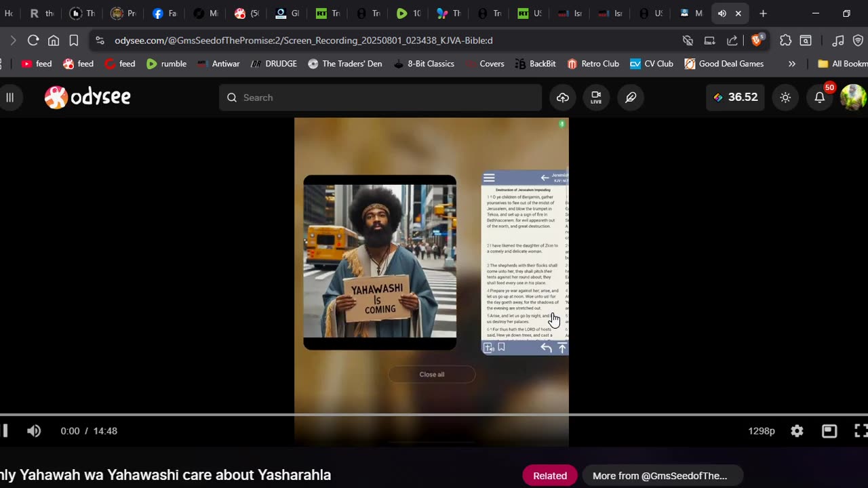Viewport: 868px width, 488px height.
Task: Open video settings gear
Action: pos(797,431)
